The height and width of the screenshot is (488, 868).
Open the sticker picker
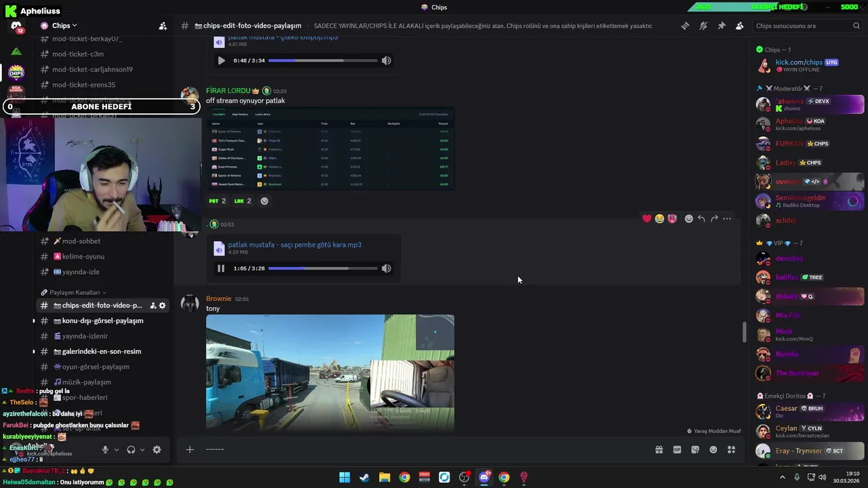coord(695,449)
